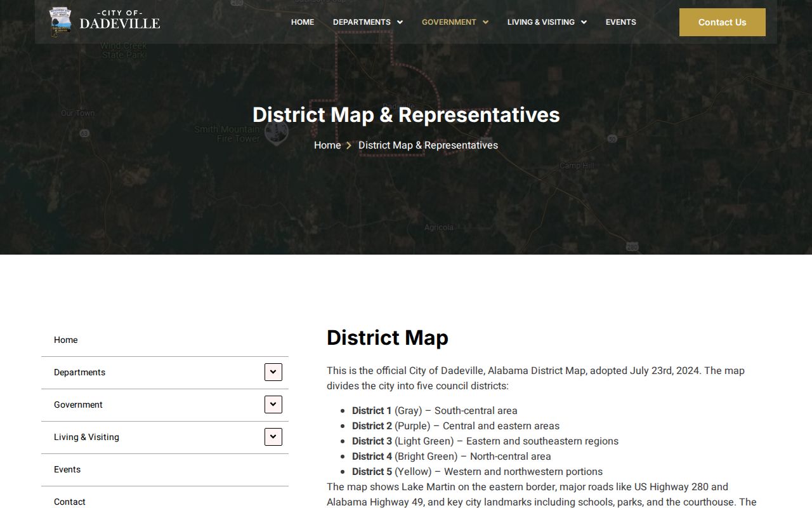Screen dimensions: 812x508
Task: Click the District Map heading
Action: point(388,337)
